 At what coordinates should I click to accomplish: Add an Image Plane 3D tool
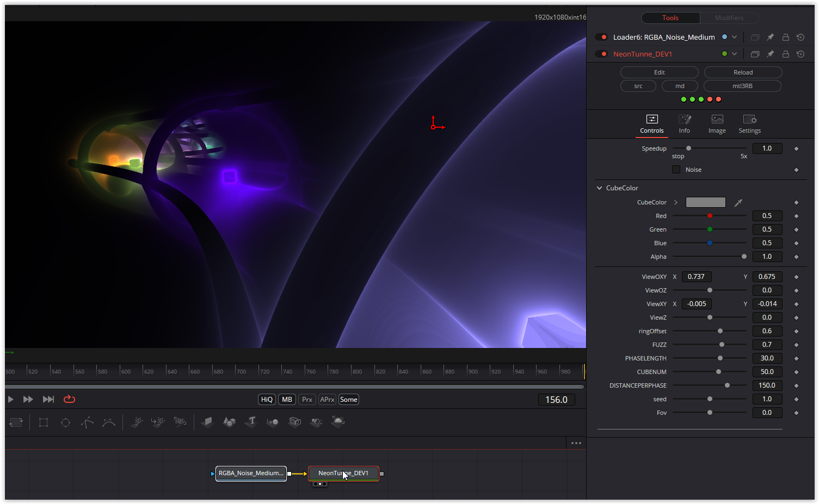pos(207,422)
